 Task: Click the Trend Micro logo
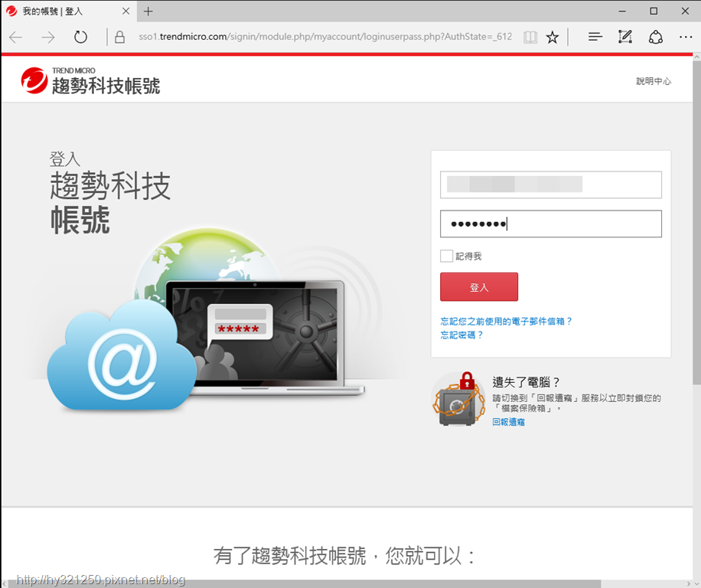[90, 80]
